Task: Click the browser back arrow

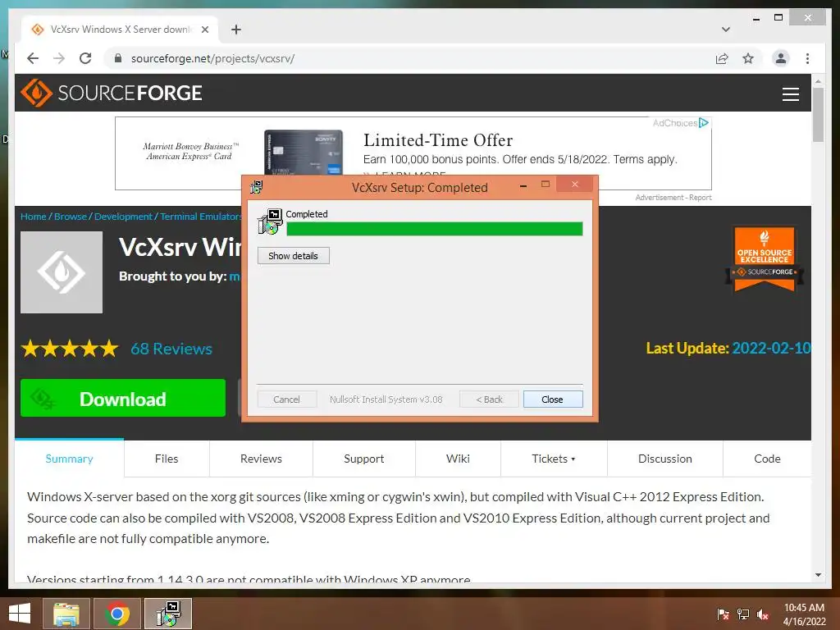Action: tap(33, 58)
